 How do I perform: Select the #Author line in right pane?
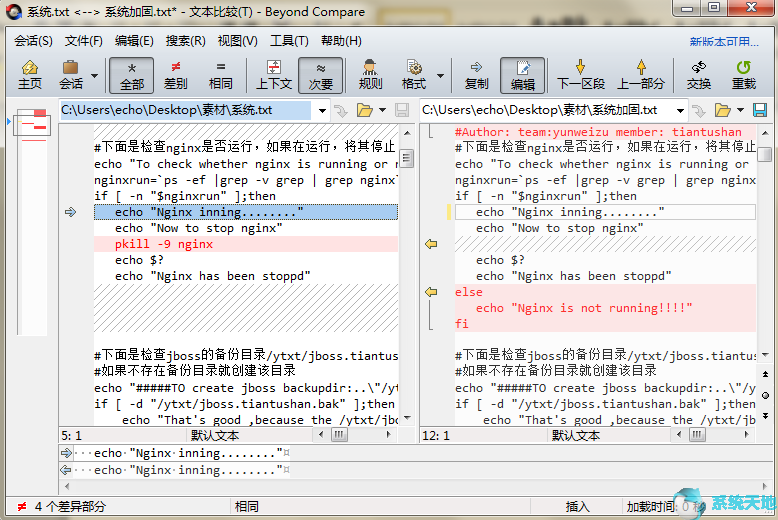point(605,132)
